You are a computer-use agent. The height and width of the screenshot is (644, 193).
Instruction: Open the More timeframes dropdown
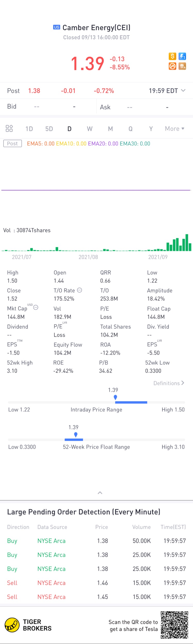click(174, 129)
